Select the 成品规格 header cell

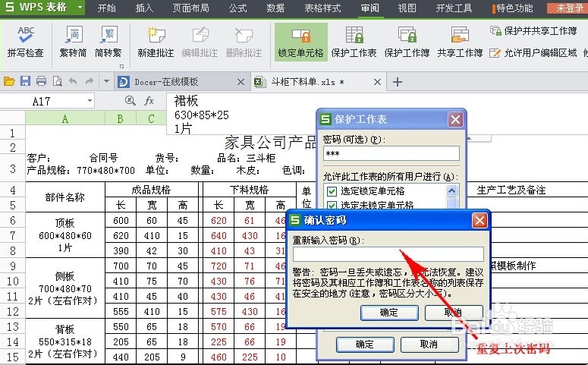pyautogui.click(x=152, y=190)
